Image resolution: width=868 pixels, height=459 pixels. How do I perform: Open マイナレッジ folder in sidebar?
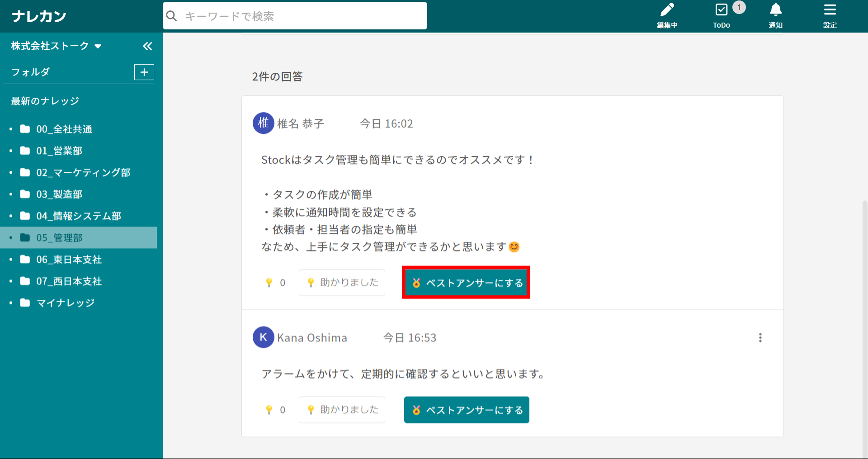point(66,303)
